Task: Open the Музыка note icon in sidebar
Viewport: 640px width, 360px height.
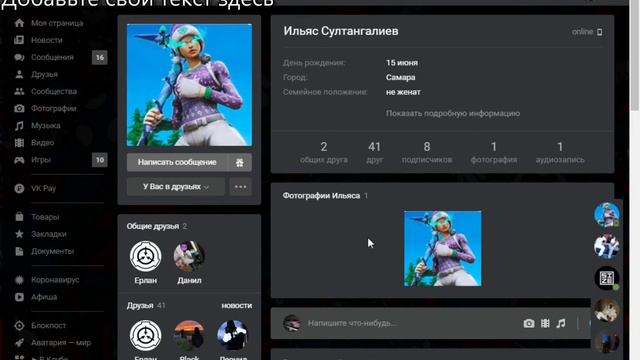Action: coord(19,126)
